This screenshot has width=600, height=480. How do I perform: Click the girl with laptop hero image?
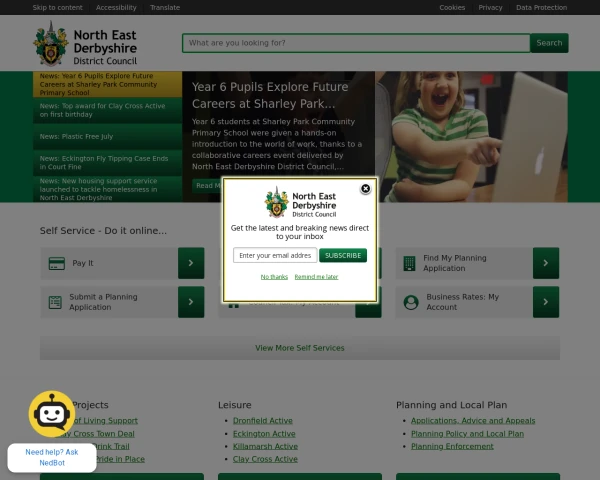[x=471, y=137]
